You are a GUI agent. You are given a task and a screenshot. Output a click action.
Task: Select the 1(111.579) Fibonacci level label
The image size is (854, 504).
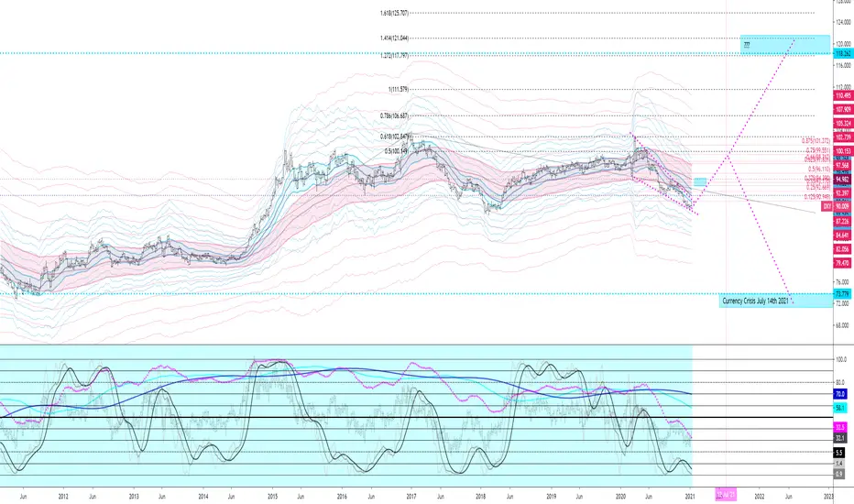(x=398, y=90)
